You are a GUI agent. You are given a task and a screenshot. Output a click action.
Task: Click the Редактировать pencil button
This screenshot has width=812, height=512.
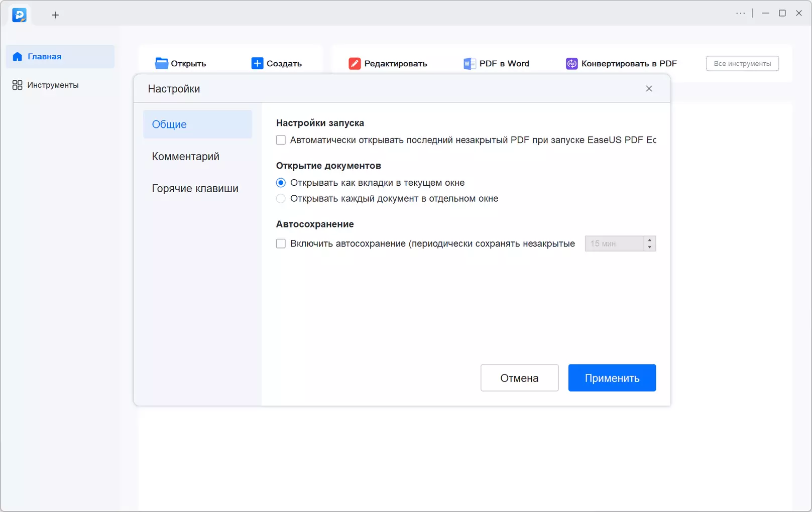[388, 63]
